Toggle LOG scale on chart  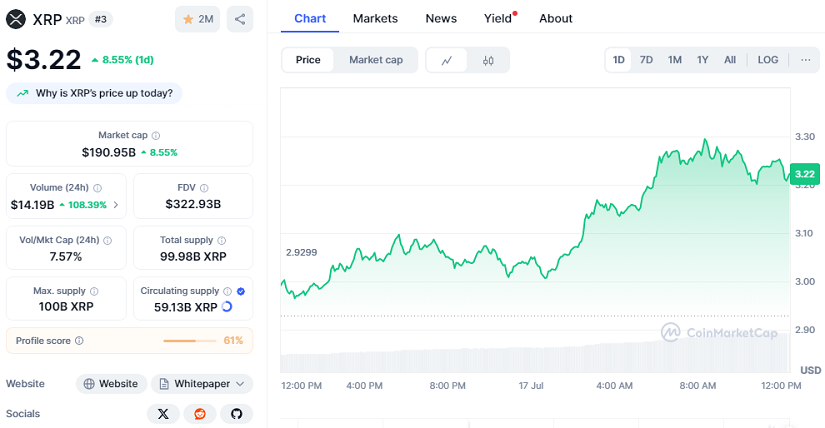tap(768, 60)
